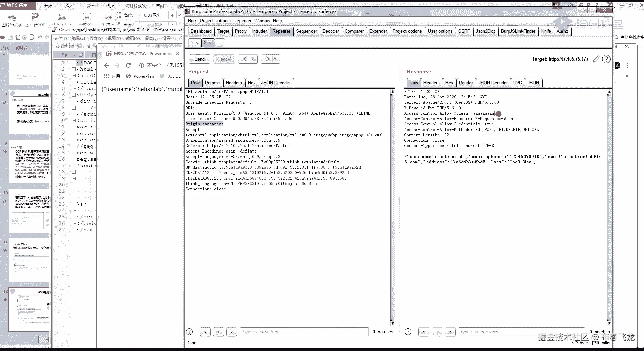Collapse the fold marker at line 18

74,172
